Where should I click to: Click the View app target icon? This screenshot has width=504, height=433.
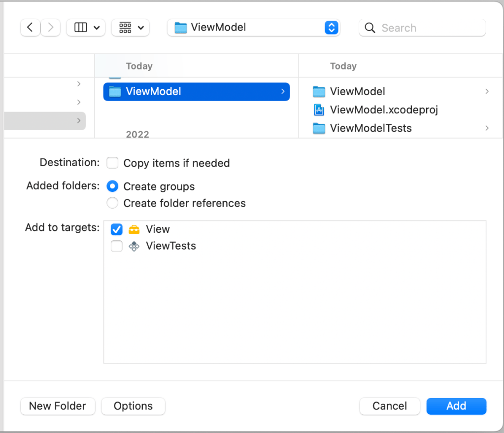(134, 229)
